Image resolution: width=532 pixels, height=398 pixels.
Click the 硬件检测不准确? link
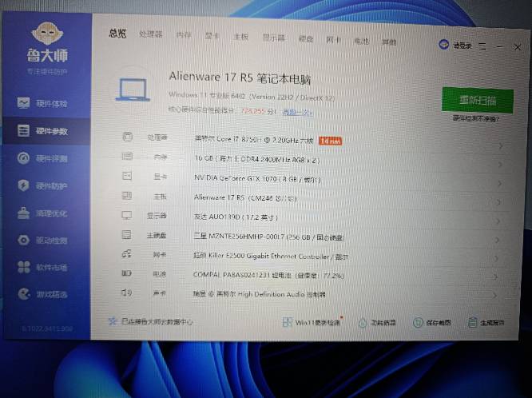pos(475,118)
